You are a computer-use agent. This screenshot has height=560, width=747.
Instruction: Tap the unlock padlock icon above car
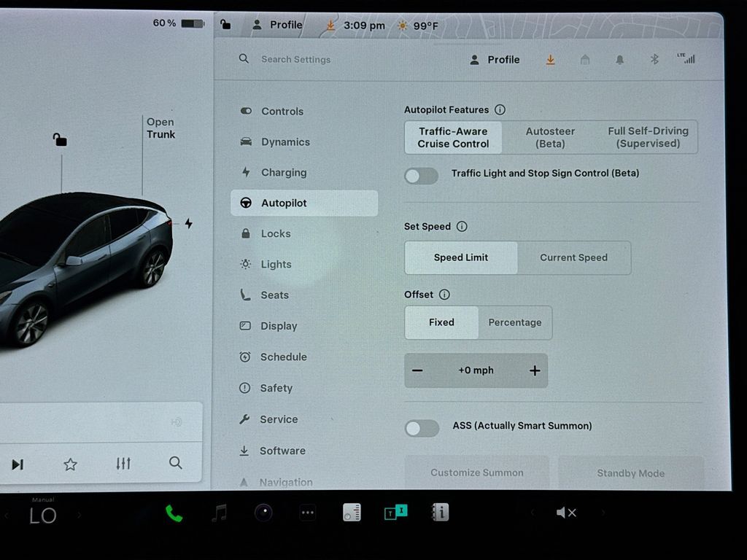[60, 139]
